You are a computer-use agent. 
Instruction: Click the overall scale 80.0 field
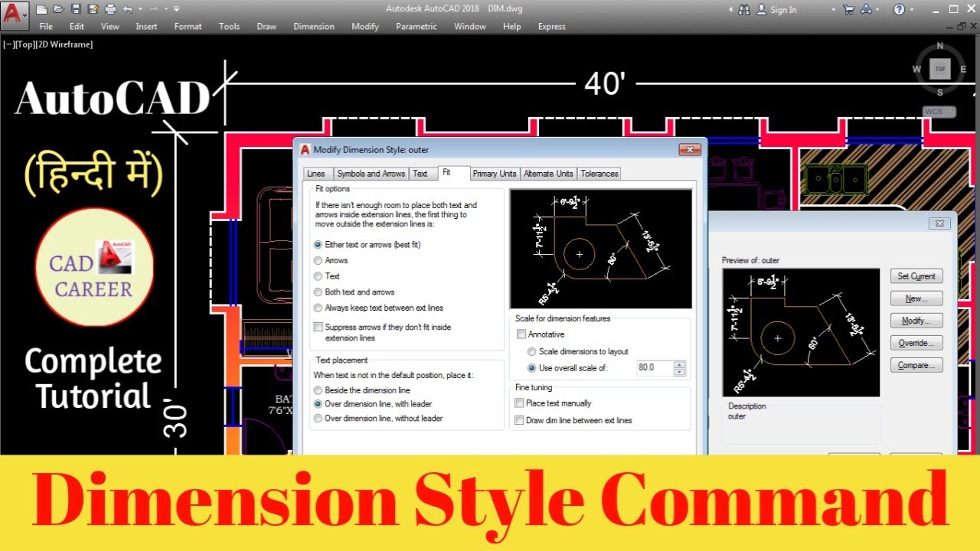(x=655, y=368)
